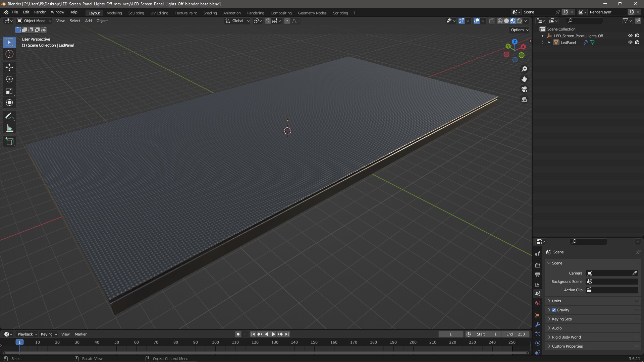Collapse the LED_Screen_Panel_Lights_Off collection

(x=542, y=36)
